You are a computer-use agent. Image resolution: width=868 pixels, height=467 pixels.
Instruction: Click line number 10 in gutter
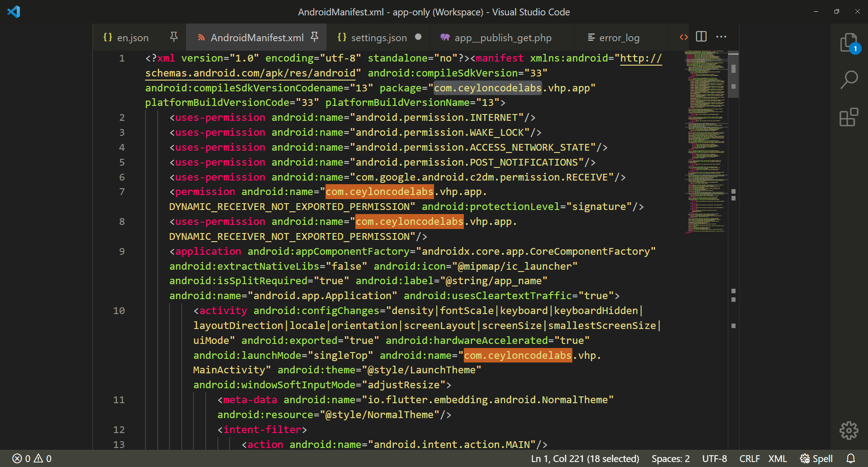coord(119,311)
